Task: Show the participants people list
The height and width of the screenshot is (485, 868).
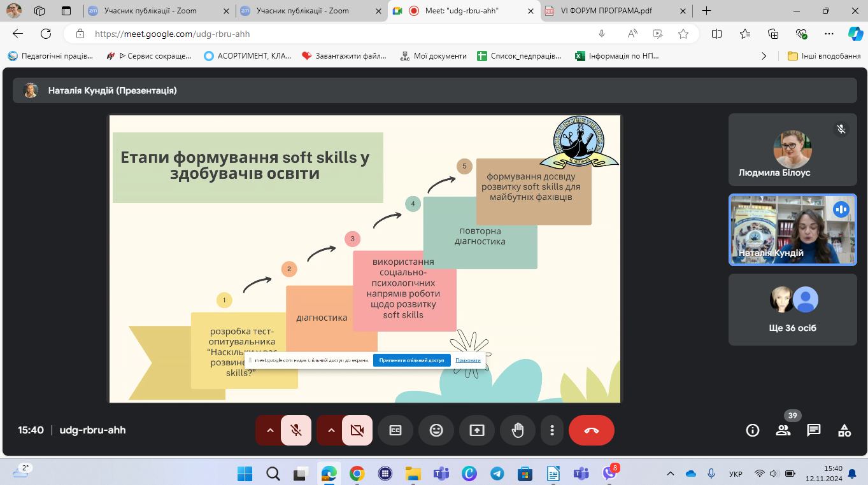Action: click(783, 430)
